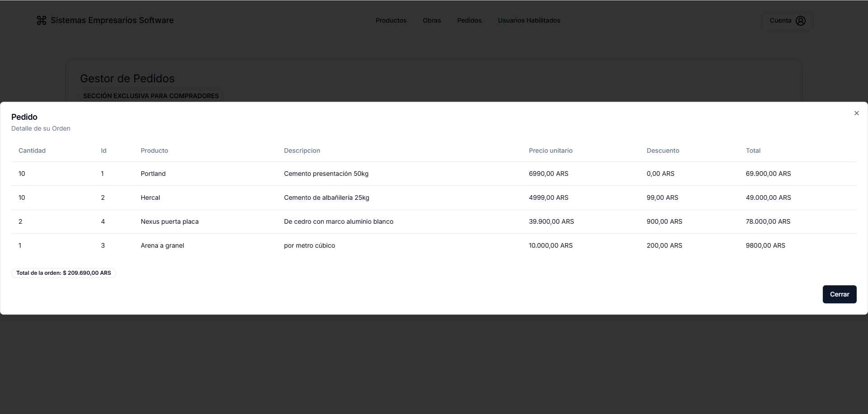Click the Descripcion column header
Viewport: 868px width, 414px height.
pyautogui.click(x=302, y=151)
